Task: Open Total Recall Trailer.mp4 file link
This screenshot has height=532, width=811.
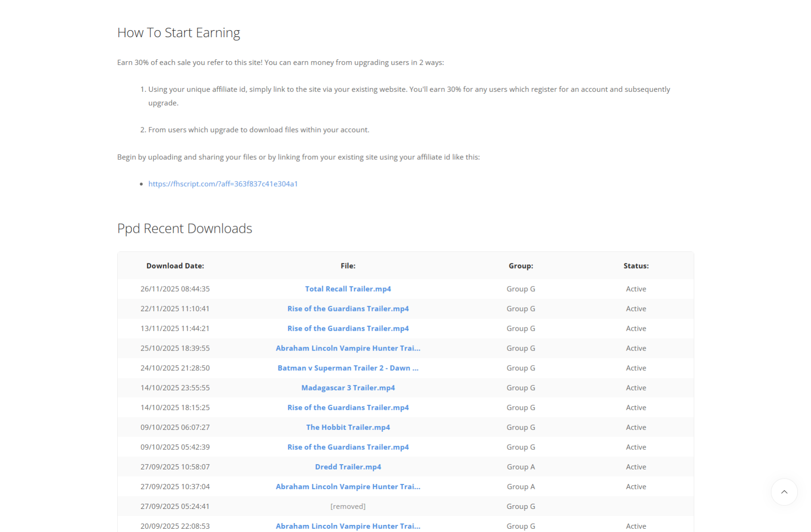Action: point(348,289)
